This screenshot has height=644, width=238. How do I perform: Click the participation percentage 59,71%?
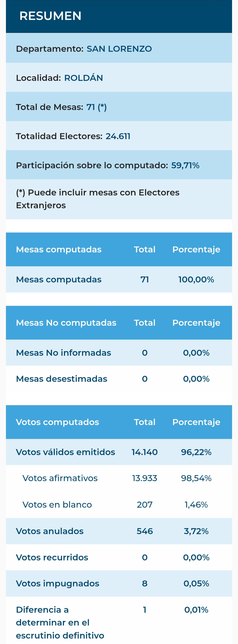click(185, 165)
